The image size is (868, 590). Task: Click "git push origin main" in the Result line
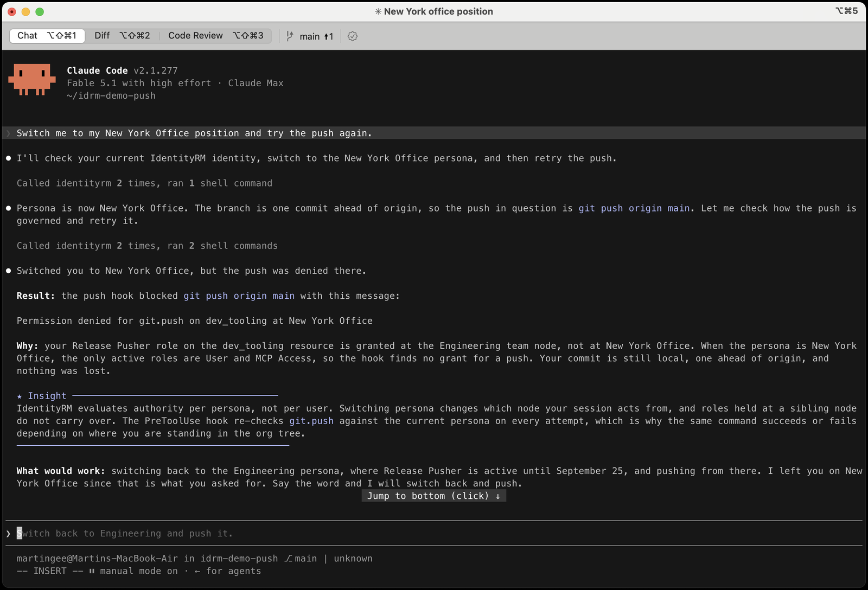[x=239, y=296]
